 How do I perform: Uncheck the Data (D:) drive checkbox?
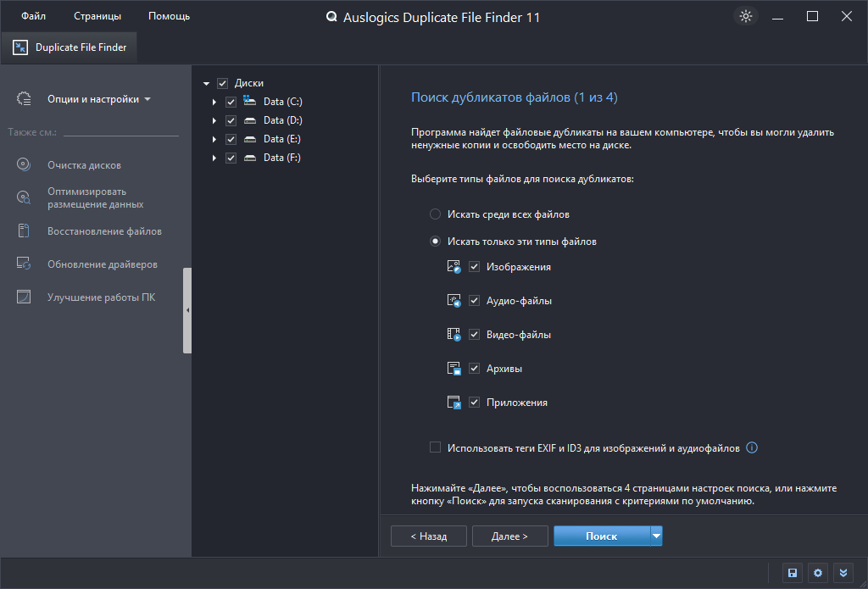click(x=231, y=120)
